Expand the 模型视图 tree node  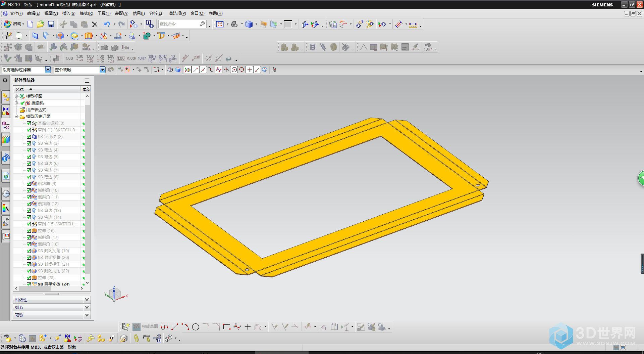click(x=16, y=96)
